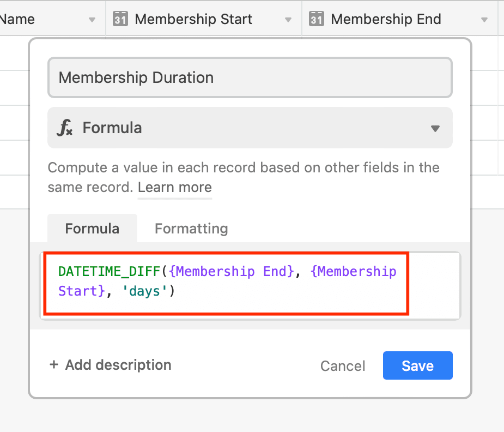Save the Membership Duration field
The image size is (504, 432).
point(417,365)
